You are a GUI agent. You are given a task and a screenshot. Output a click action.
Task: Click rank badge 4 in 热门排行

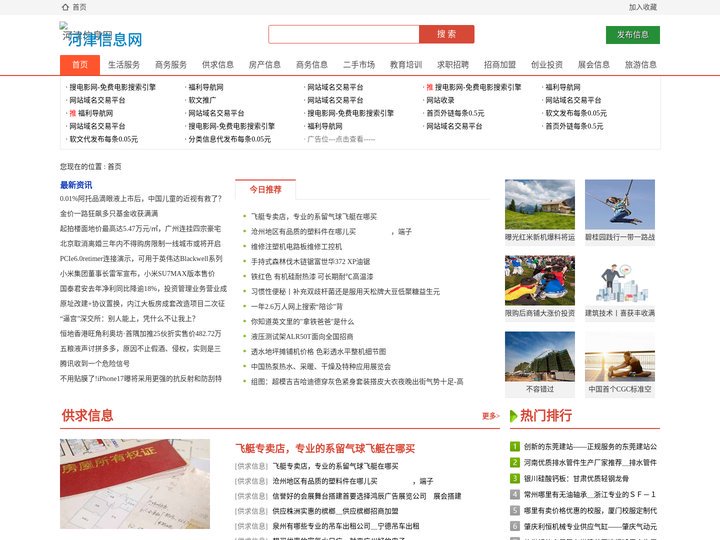tap(515, 495)
